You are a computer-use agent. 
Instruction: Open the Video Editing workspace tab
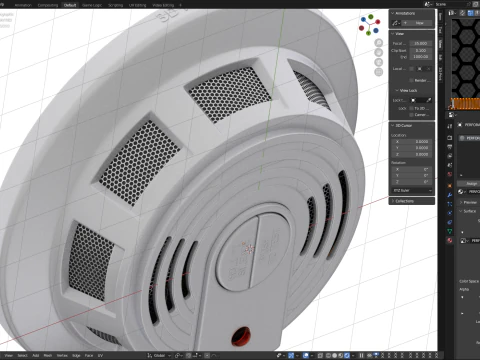(x=163, y=5)
